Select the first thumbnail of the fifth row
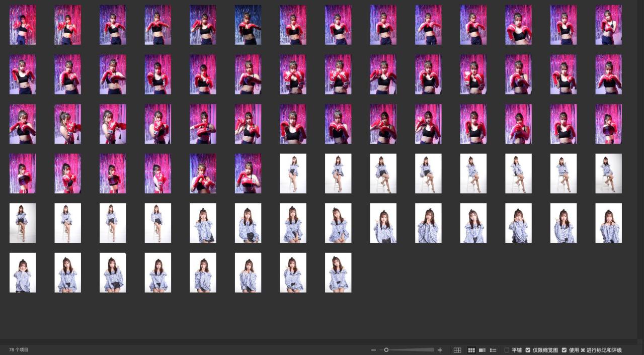The height and width of the screenshot is (355, 644). pos(23,223)
